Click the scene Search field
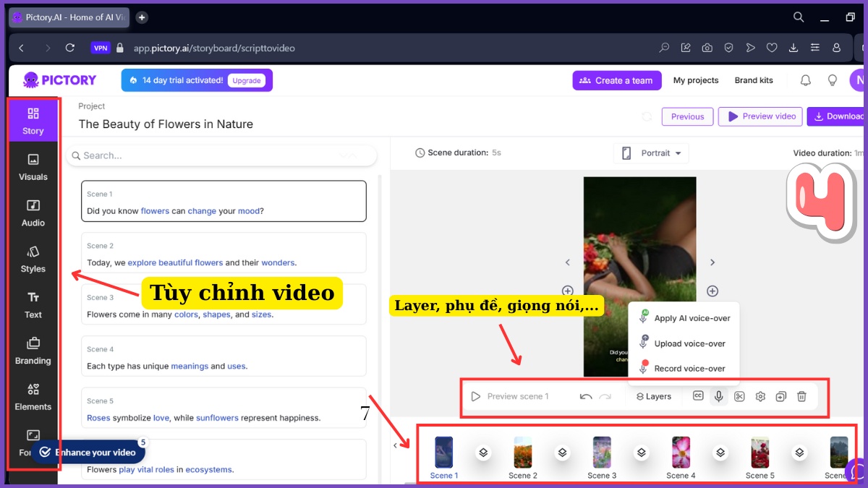 [x=221, y=155]
